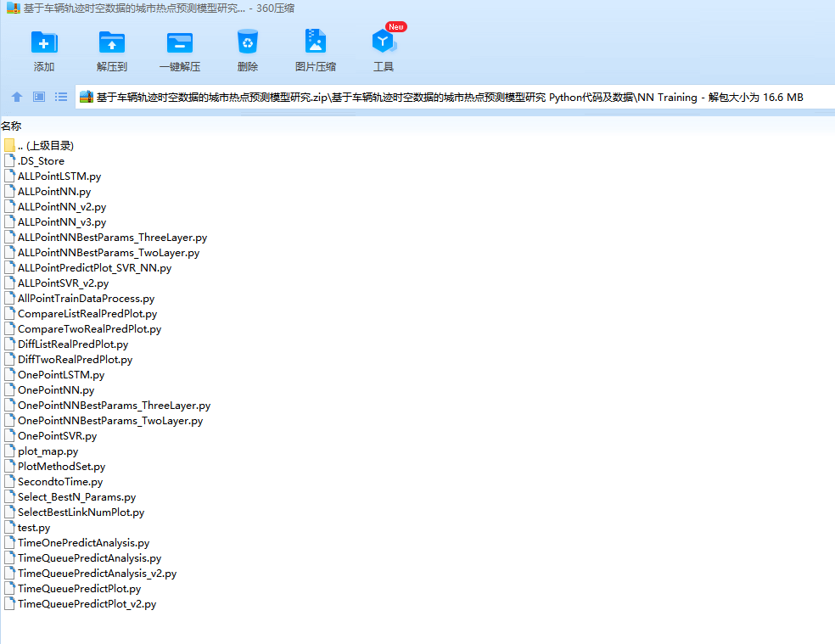Click the file icon beside .DS_Store
Image resolution: width=835 pixels, height=644 pixels.
(x=9, y=161)
